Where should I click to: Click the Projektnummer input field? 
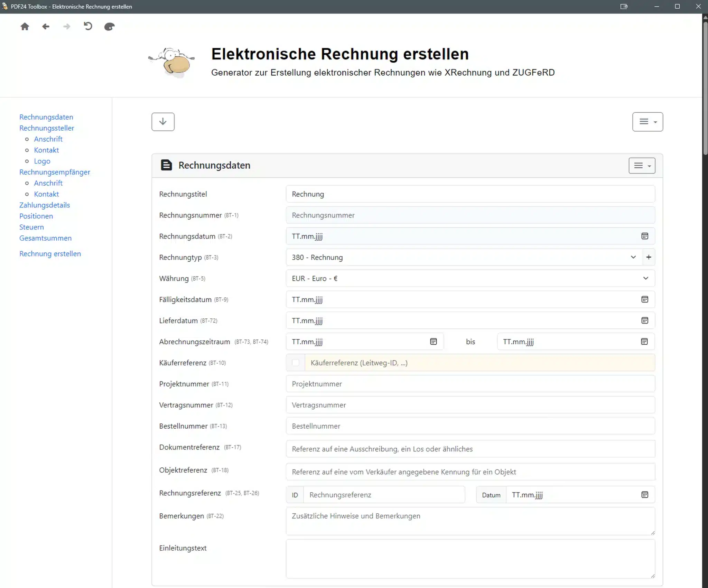coord(471,384)
